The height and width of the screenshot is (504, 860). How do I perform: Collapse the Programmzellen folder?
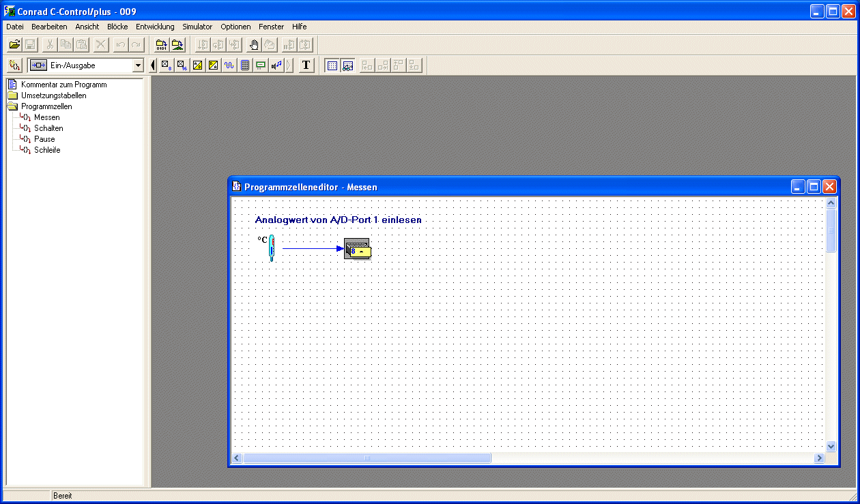click(12, 106)
